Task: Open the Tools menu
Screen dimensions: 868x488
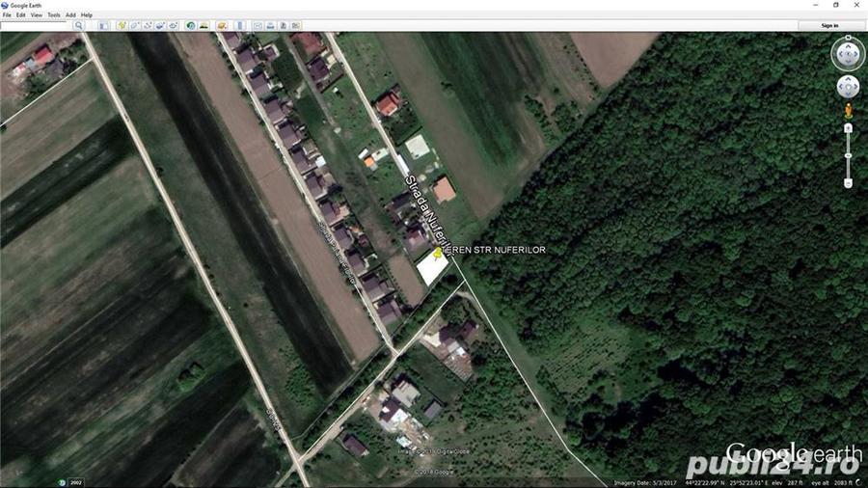Action: click(x=54, y=14)
